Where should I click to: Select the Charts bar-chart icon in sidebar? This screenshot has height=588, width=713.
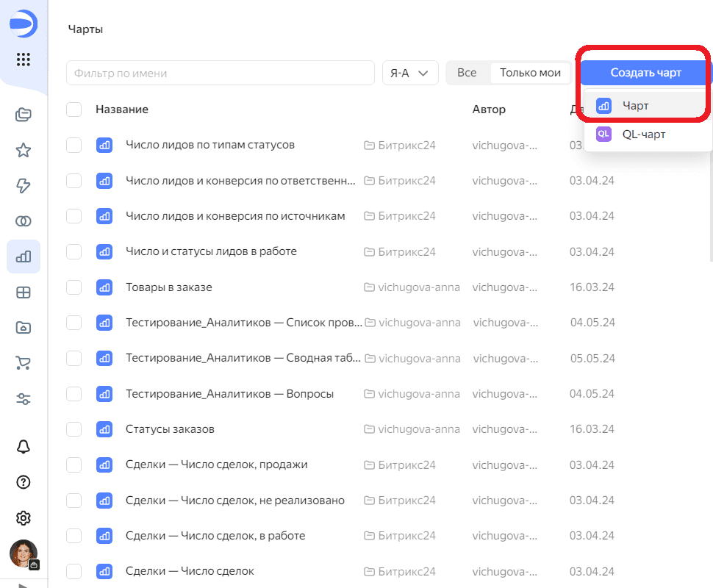click(x=24, y=257)
